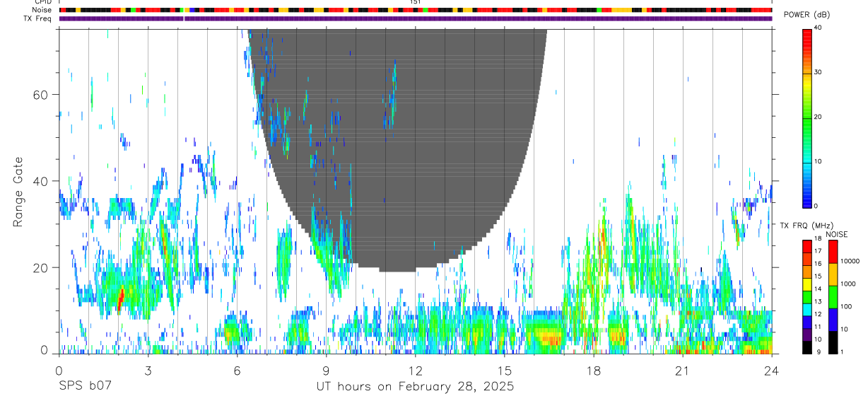The width and height of the screenshot is (868, 401).
Task: Click the x-axis tick label 9
Action: [326, 371]
